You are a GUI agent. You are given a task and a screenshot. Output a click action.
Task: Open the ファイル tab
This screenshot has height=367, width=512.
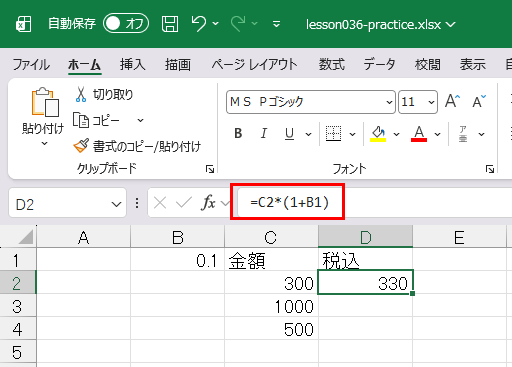click(31, 64)
